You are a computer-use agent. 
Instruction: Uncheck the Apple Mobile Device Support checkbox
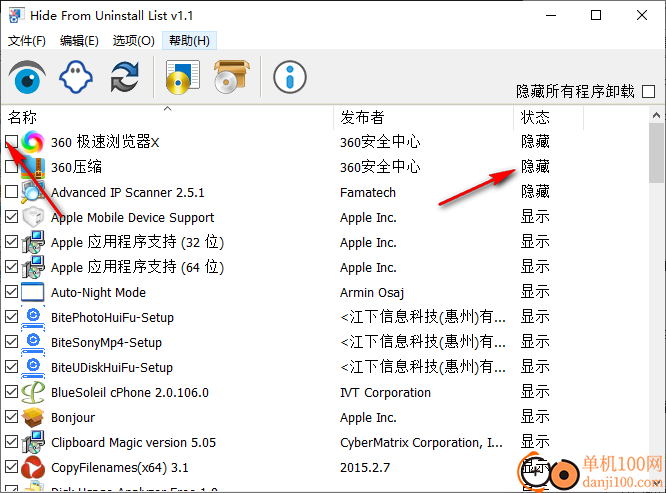tap(11, 217)
